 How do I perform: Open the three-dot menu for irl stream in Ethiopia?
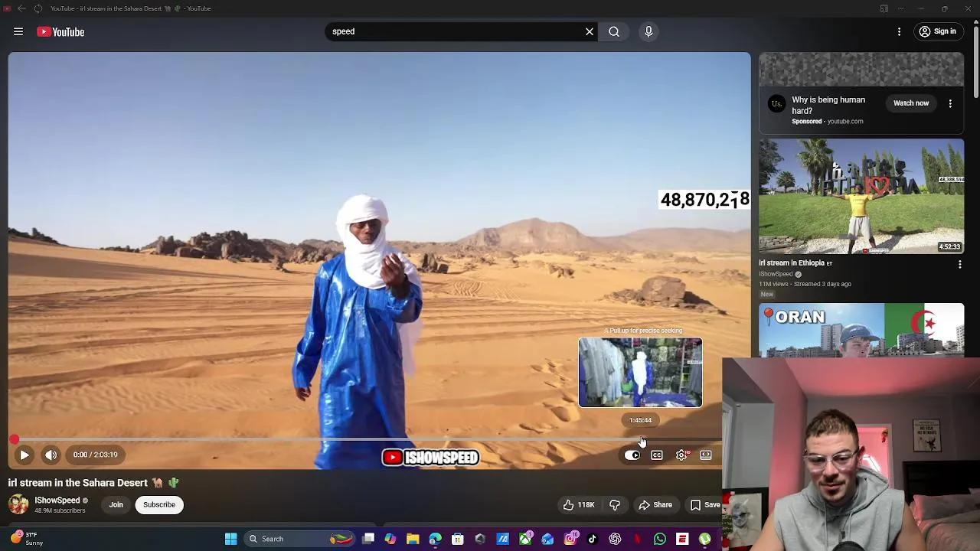click(959, 264)
